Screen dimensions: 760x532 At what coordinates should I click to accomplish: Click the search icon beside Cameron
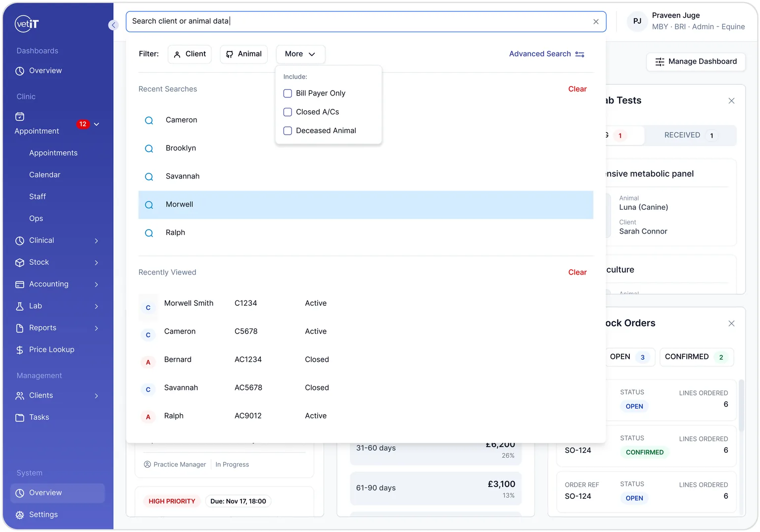coord(149,120)
